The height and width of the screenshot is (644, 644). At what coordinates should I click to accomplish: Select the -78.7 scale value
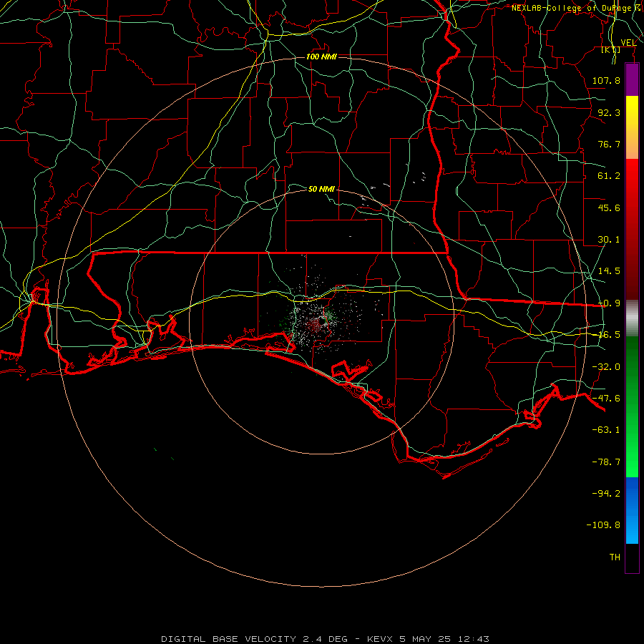pos(606,462)
